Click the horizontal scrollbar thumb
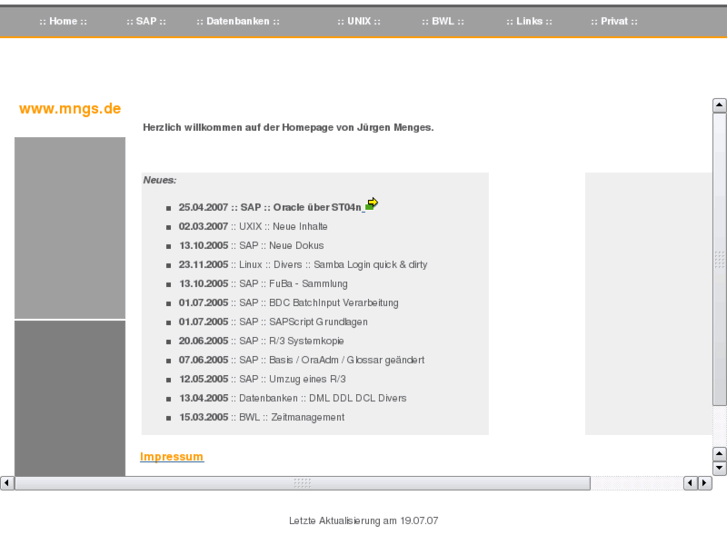The image size is (727, 545). coord(302,483)
